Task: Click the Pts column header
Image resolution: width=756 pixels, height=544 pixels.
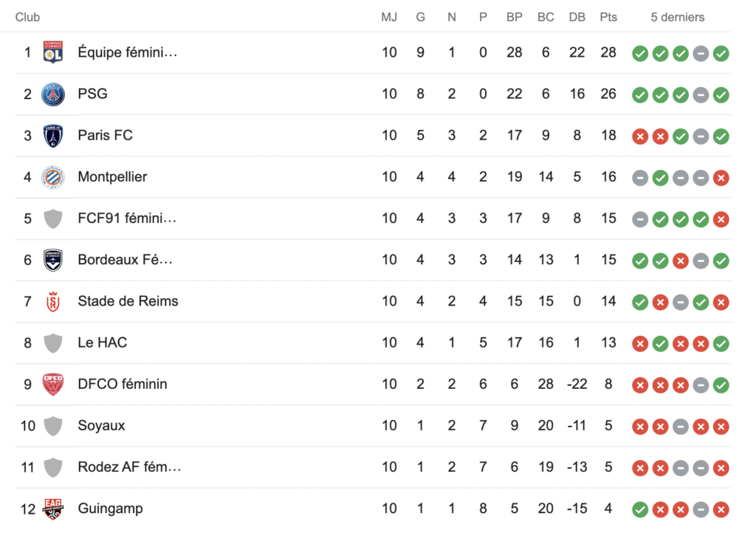Action: point(608,18)
